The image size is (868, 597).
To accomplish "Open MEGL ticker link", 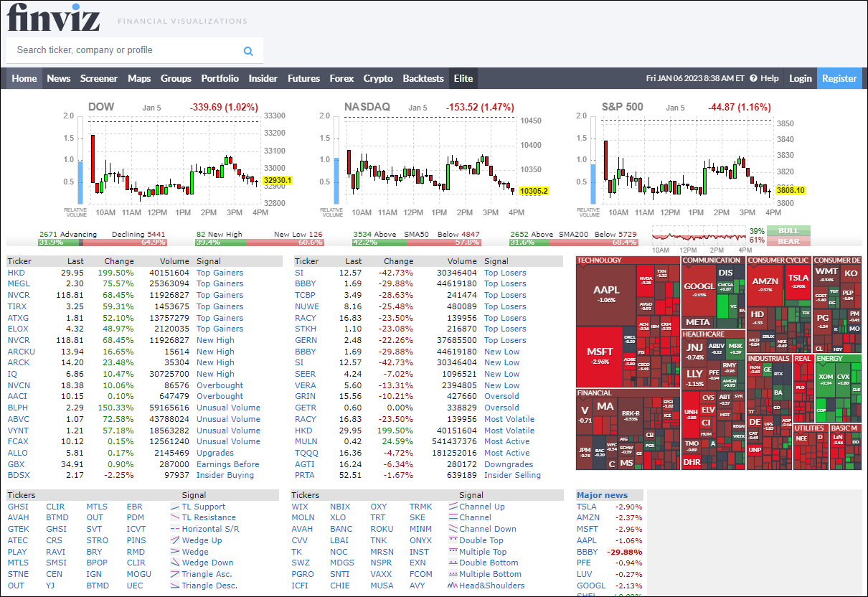I will tap(19, 284).
